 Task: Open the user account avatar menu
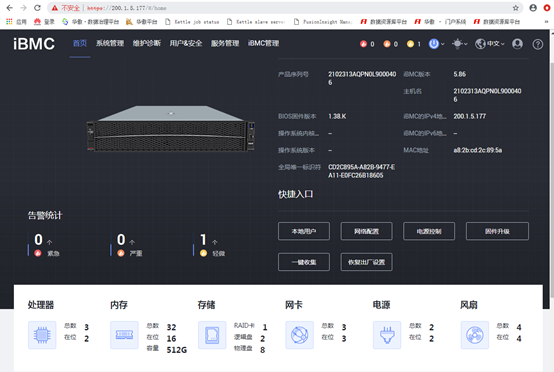[x=517, y=44]
